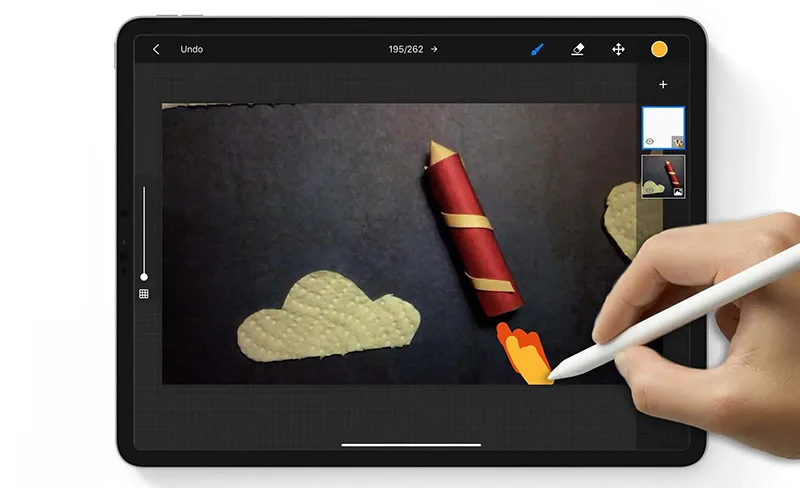Screen dimensions: 800x488
Task: Advance to next frame with arrow
Action: tap(434, 49)
